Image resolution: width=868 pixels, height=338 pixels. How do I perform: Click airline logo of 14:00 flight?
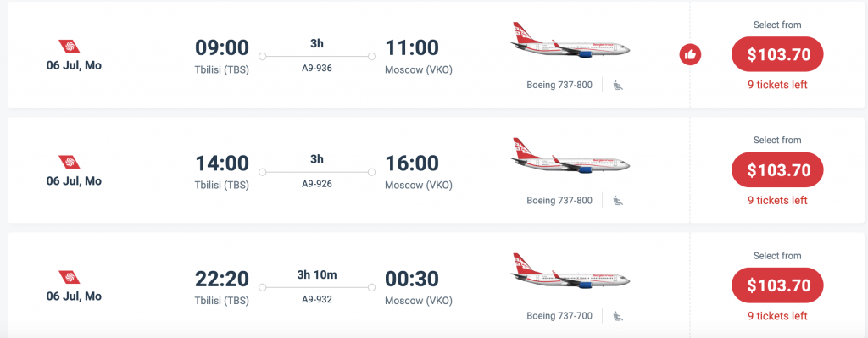point(70,162)
